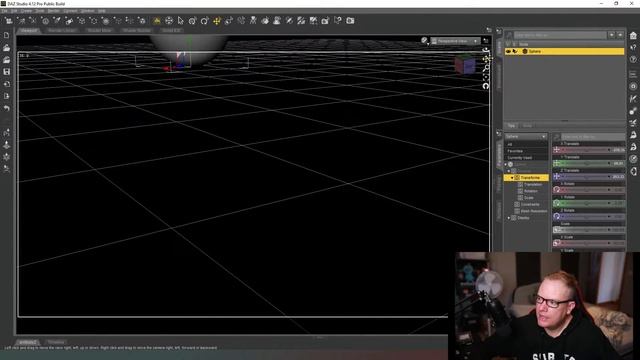The image size is (640, 360).
Task: Click the X Rotate red rotation icon
Action: [557, 190]
